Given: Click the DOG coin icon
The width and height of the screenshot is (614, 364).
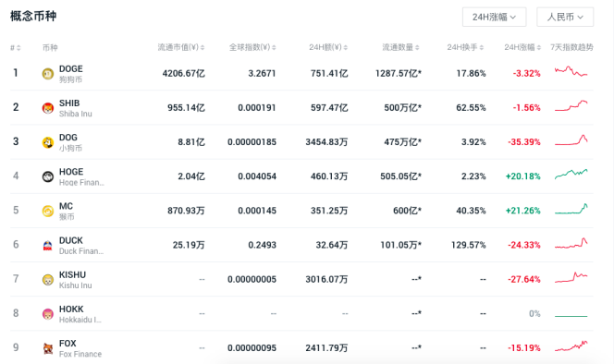Looking at the screenshot, I should 48,142.
